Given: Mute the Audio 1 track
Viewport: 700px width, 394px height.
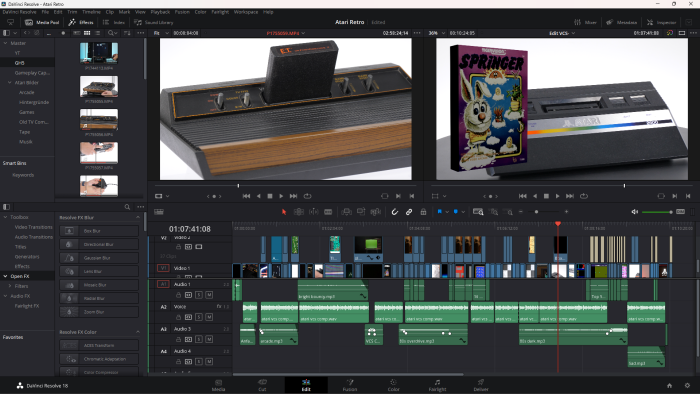Looking at the screenshot, I should tap(209, 295).
